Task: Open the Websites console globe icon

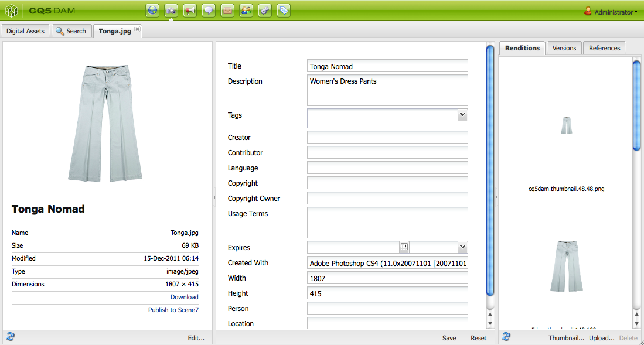Action: pyautogui.click(x=152, y=10)
